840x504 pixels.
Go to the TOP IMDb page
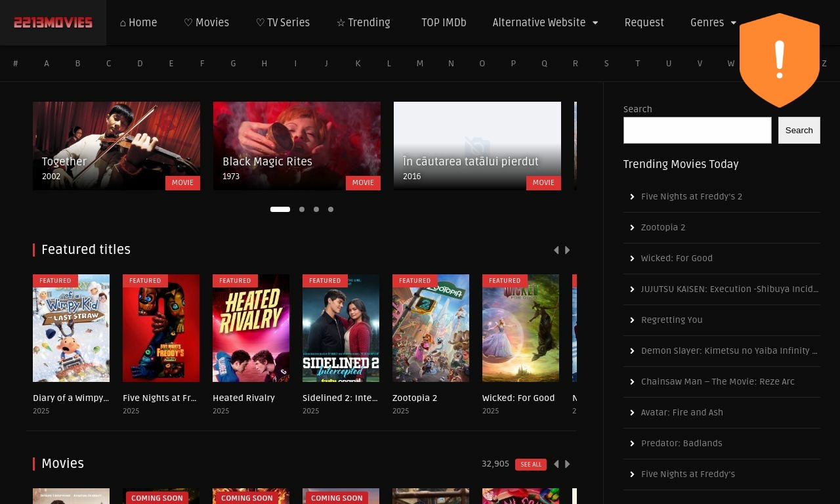[x=444, y=23]
